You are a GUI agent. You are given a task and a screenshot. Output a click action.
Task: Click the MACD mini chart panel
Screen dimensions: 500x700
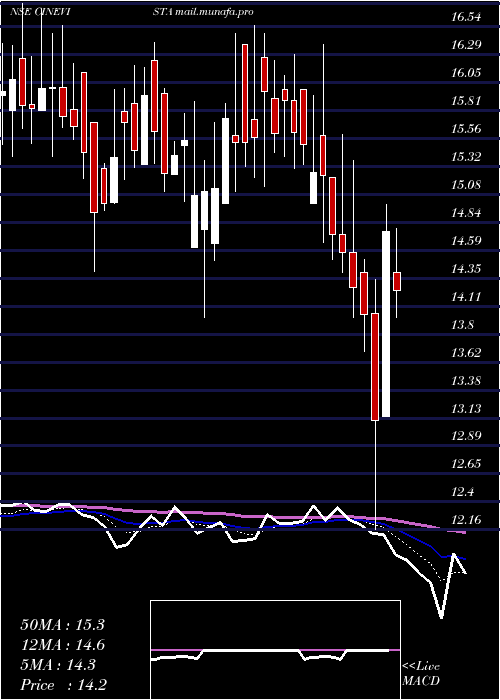pyautogui.click(x=275, y=650)
